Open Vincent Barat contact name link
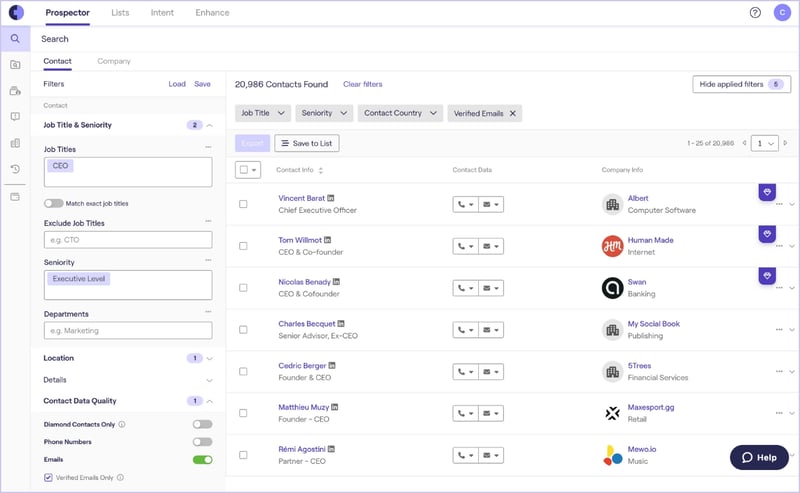This screenshot has height=493, width=800. pos(302,198)
